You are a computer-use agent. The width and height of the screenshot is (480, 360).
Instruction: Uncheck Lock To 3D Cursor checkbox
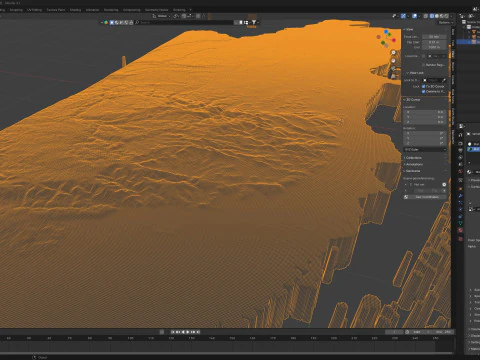pyautogui.click(x=424, y=86)
